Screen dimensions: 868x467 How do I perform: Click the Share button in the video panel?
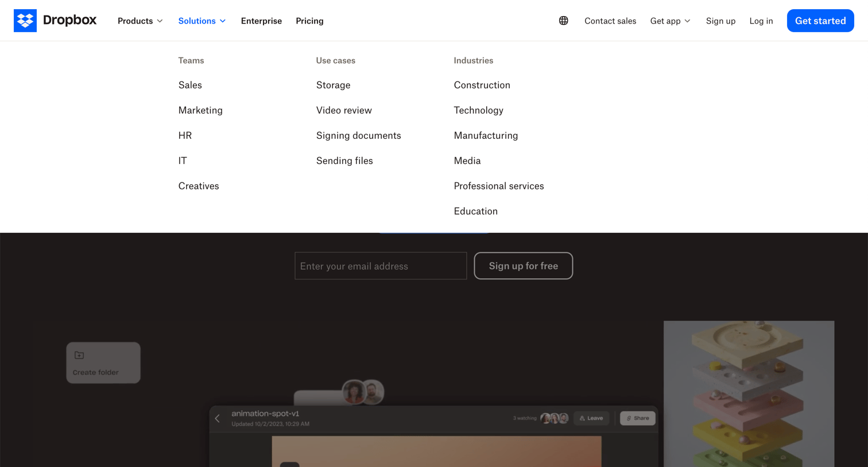tap(638, 418)
